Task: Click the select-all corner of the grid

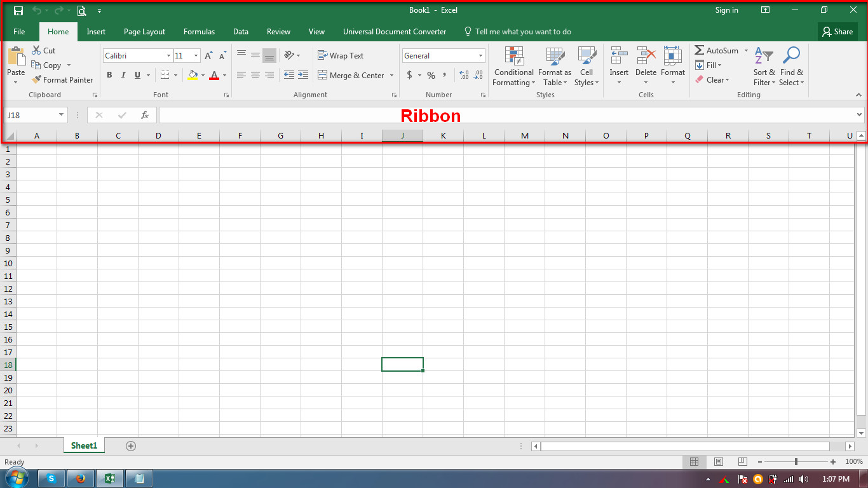Action: point(10,136)
